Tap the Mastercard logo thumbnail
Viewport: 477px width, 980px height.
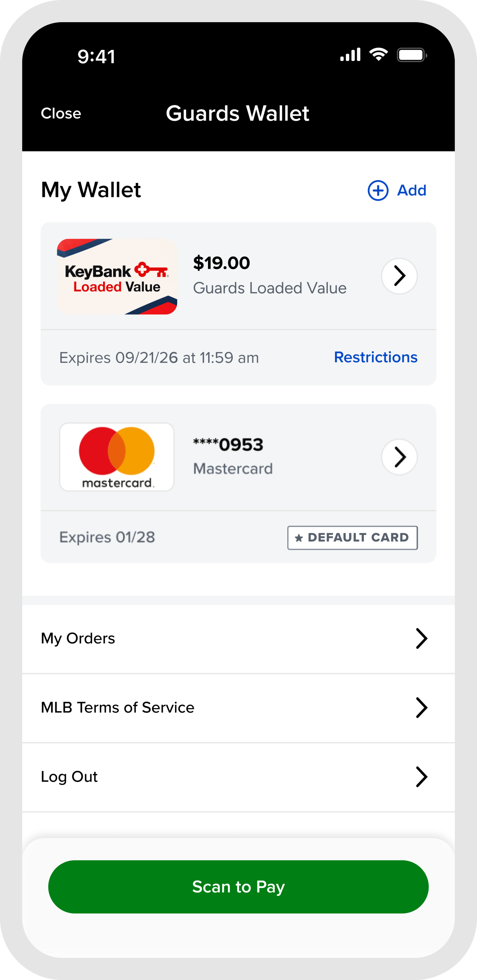117,457
